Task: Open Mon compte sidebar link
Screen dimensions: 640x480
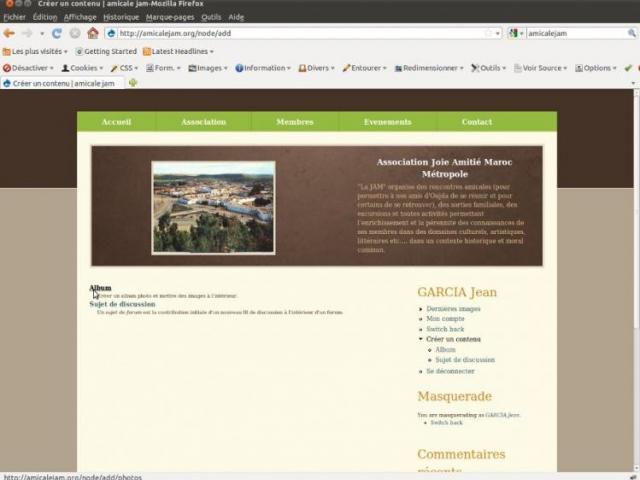Action: pos(445,318)
